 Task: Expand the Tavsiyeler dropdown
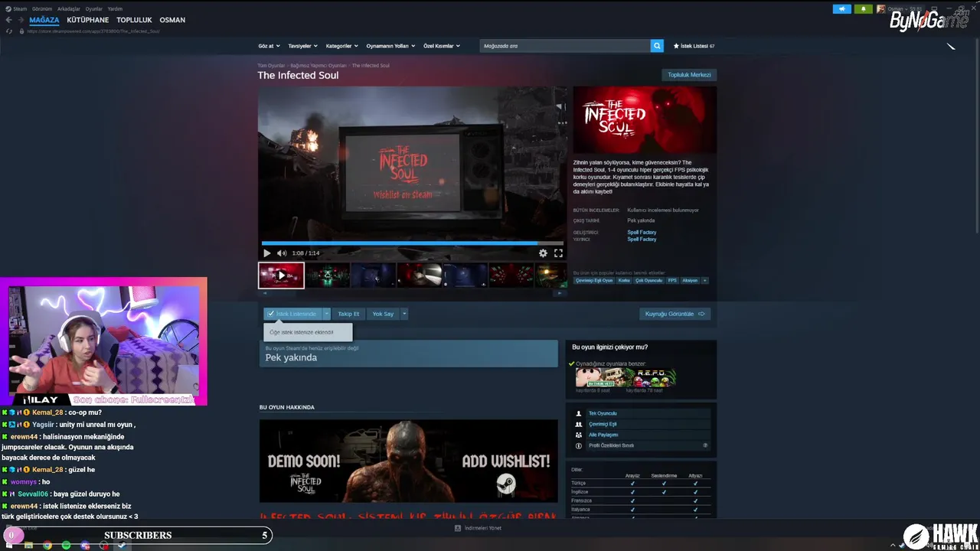302,46
